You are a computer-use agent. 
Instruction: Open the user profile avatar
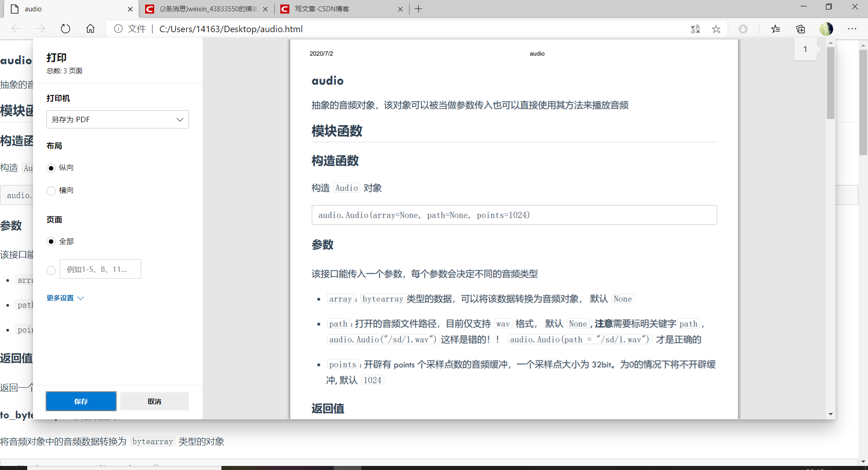coord(826,29)
